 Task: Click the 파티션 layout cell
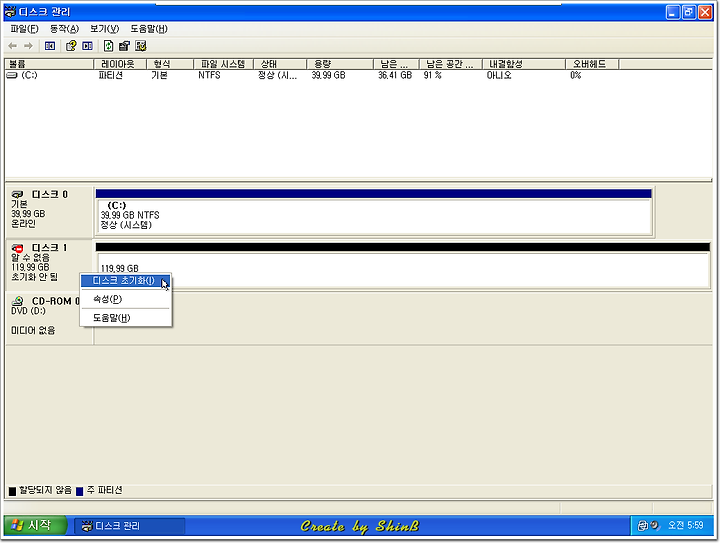[x=111, y=75]
